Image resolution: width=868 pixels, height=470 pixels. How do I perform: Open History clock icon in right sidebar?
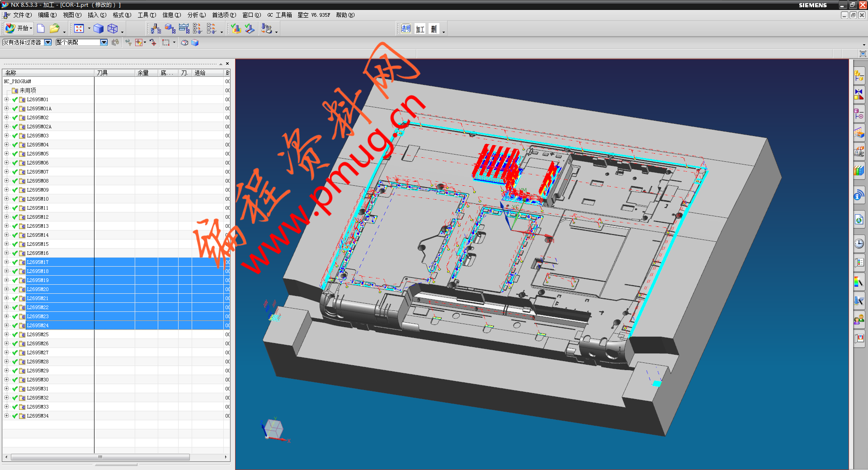[x=859, y=244]
